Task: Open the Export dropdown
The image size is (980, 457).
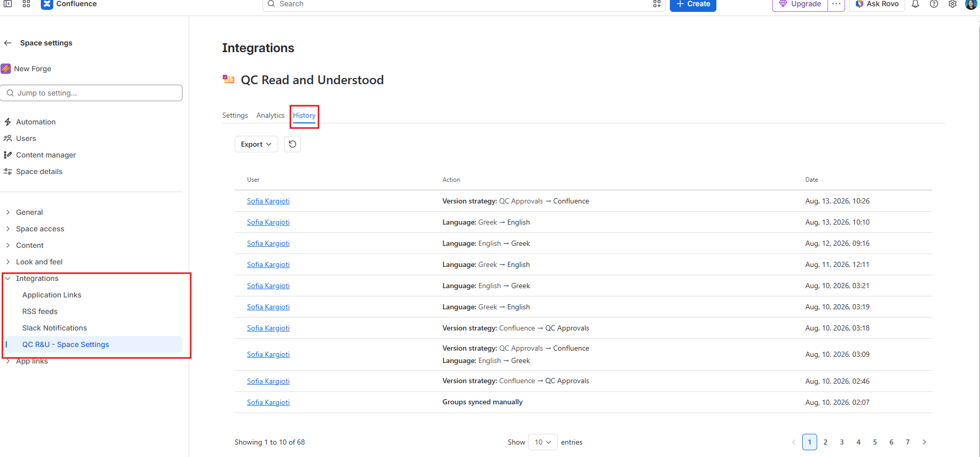Action: pyautogui.click(x=256, y=144)
